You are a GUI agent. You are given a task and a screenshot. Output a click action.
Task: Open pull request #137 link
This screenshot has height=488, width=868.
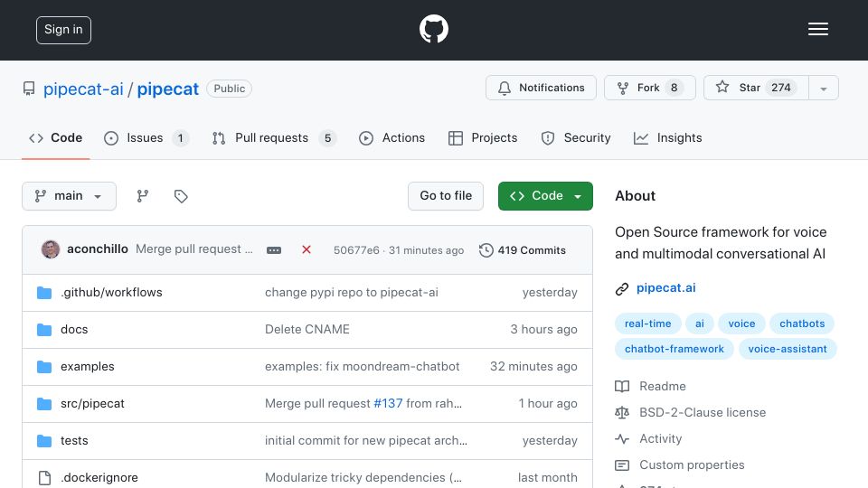[x=388, y=403]
